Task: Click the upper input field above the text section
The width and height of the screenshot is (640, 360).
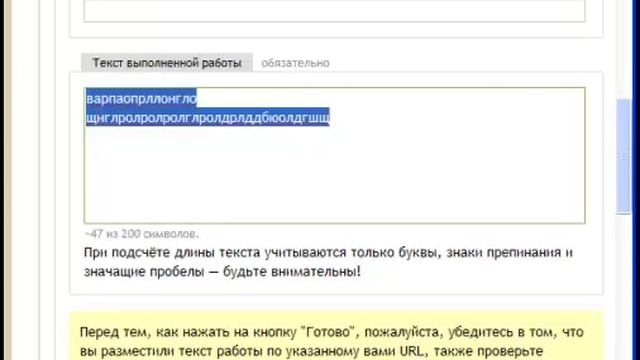Action: coord(334,11)
